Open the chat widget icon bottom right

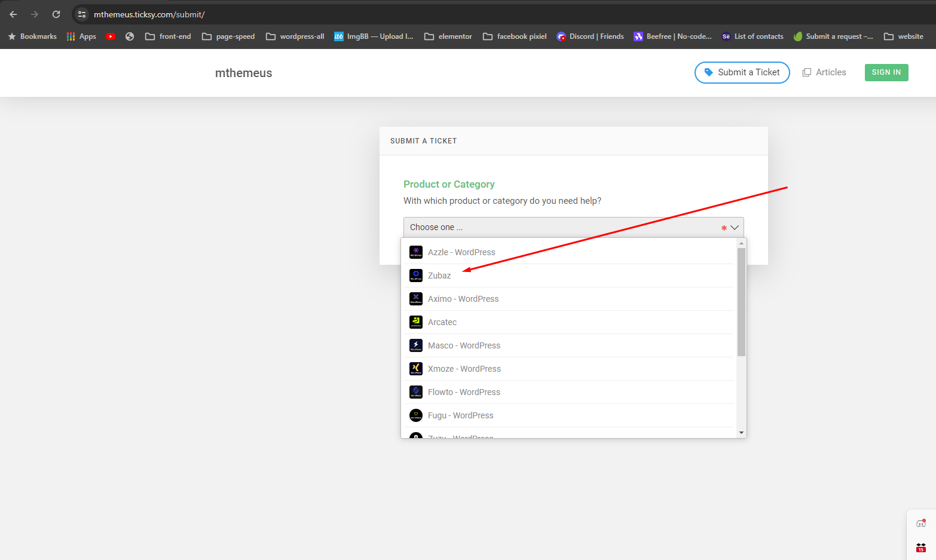click(921, 524)
